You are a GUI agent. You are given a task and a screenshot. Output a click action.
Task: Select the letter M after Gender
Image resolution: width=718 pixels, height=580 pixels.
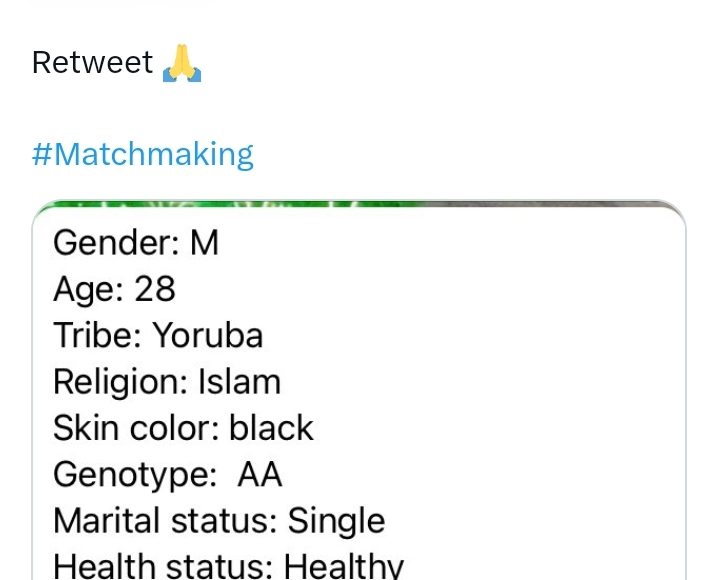[x=204, y=243]
